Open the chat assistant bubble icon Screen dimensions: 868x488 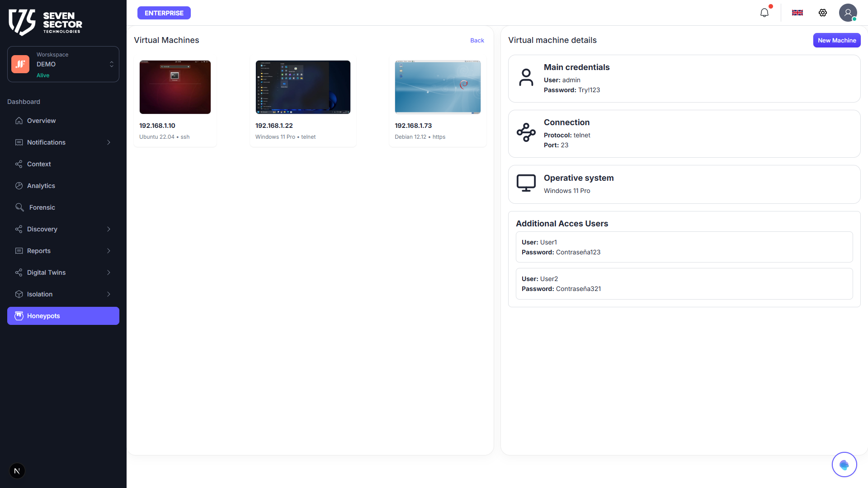pos(844,465)
